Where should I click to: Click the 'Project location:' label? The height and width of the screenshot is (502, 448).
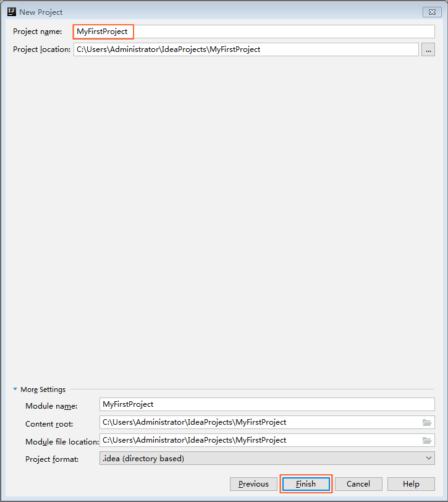[x=42, y=49]
